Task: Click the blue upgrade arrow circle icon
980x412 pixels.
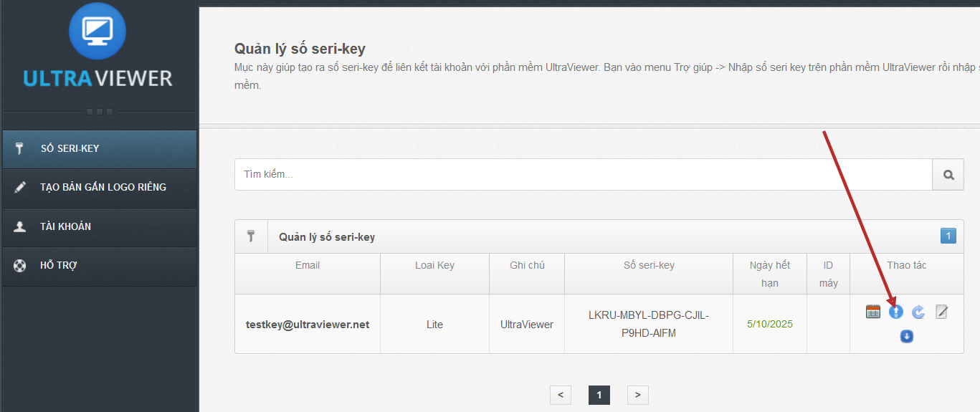Action: click(895, 312)
